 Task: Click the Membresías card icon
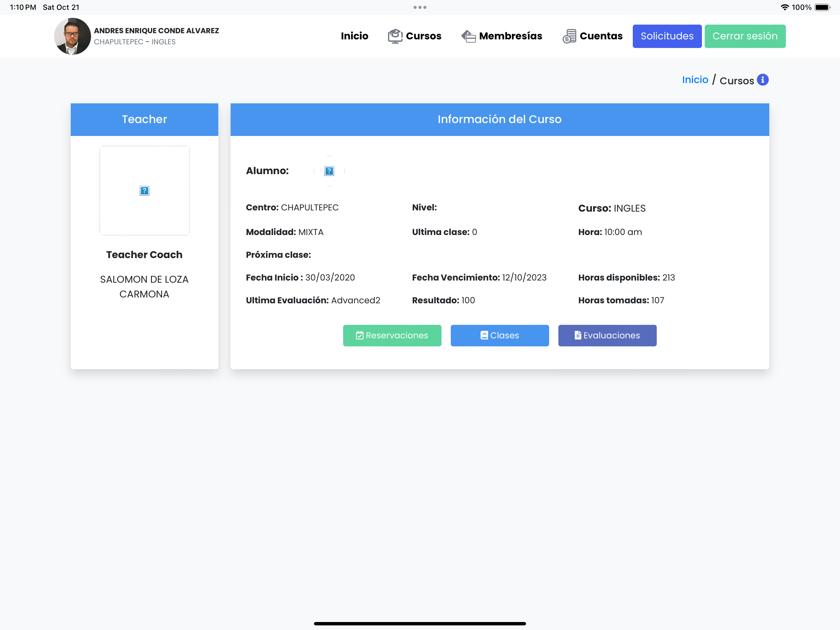tap(468, 36)
